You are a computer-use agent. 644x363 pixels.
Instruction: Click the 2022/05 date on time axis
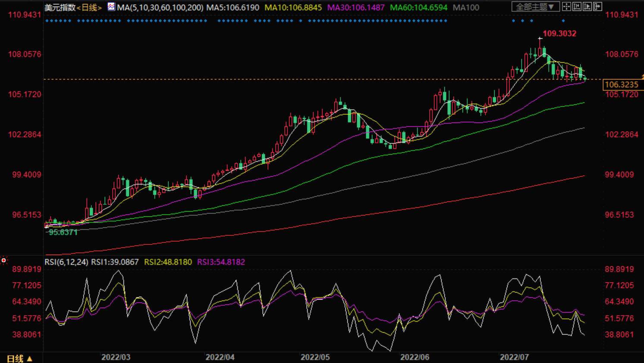(315, 357)
